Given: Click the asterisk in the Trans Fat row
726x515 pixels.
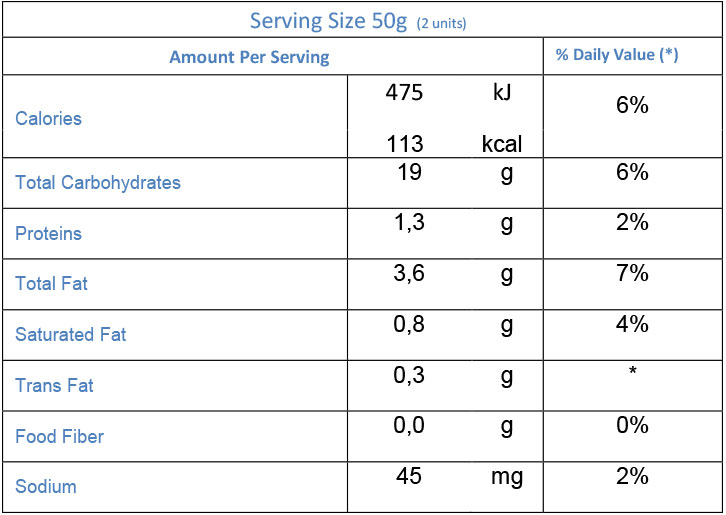Looking at the screenshot, I should 632,373.
